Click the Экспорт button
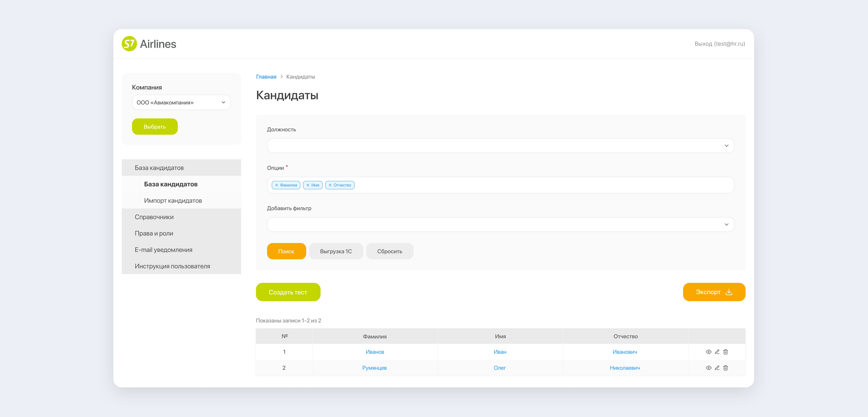868x417 pixels. [x=714, y=292]
